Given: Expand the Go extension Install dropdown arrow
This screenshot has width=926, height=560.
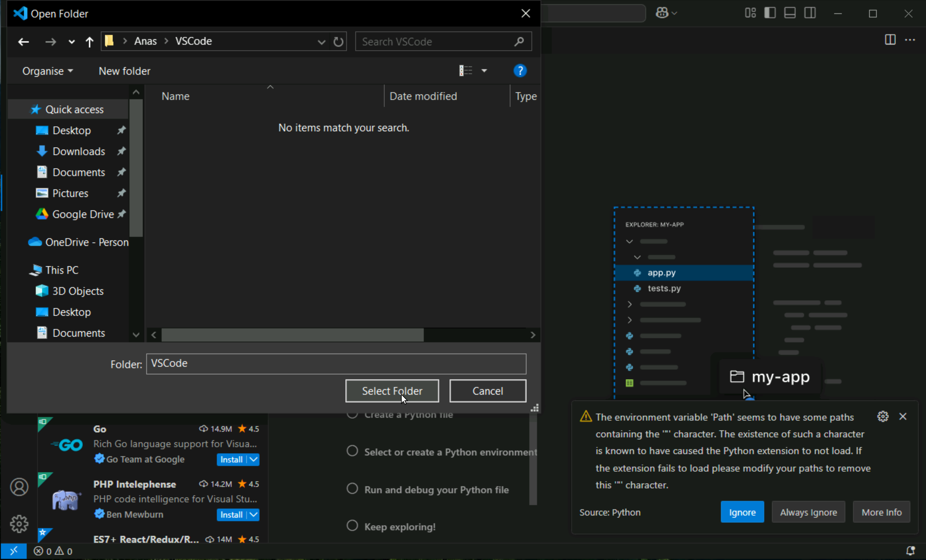Looking at the screenshot, I should point(254,459).
